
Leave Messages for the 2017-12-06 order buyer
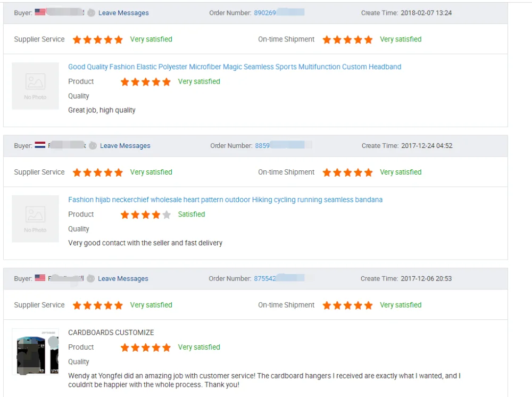click(123, 278)
